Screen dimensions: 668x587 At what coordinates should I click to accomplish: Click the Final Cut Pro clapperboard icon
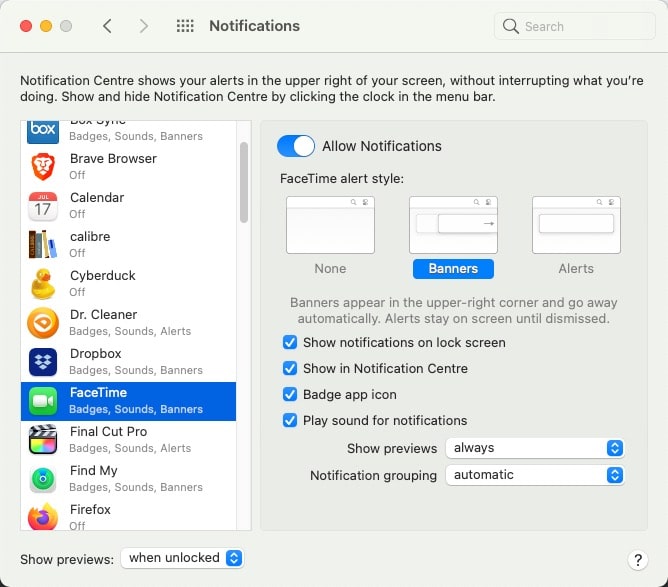43,440
